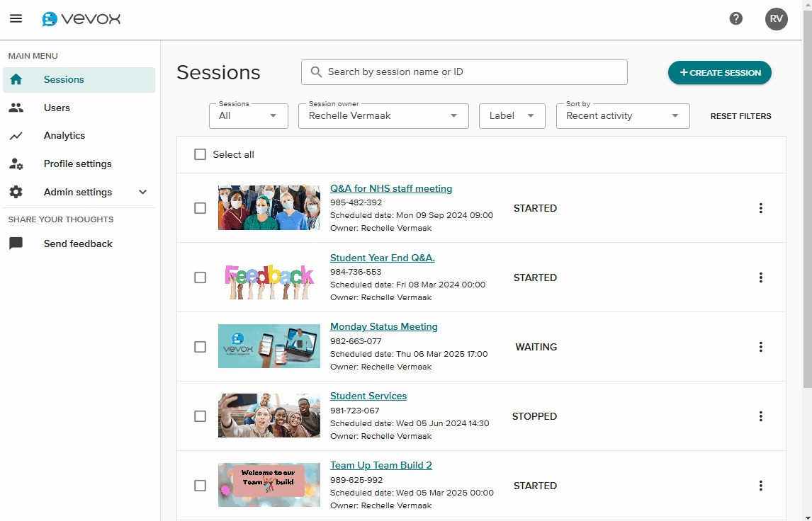This screenshot has height=521, width=812.
Task: Expand the Session owner dropdown
Action: (383, 116)
